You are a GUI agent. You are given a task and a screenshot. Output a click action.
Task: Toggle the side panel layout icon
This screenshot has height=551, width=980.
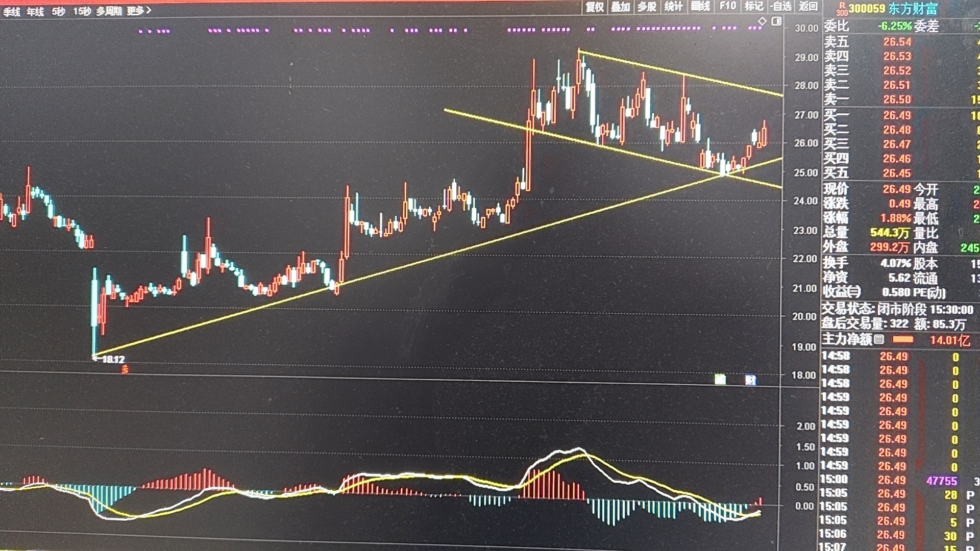(776, 21)
